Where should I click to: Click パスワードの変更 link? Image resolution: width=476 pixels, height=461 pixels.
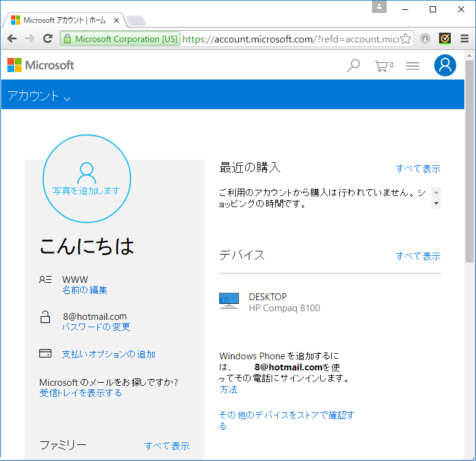coord(96,327)
